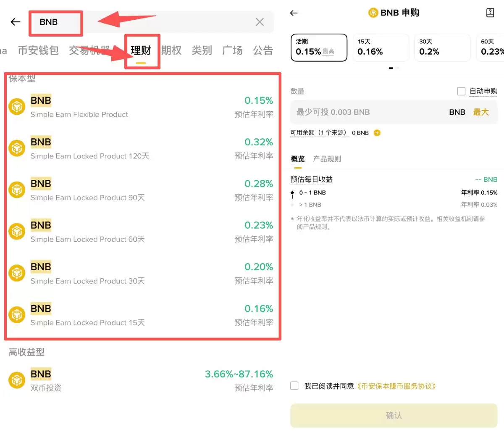The image size is (504, 435).
Task: Click the carousel page indicator below duration options
Action: (393, 68)
